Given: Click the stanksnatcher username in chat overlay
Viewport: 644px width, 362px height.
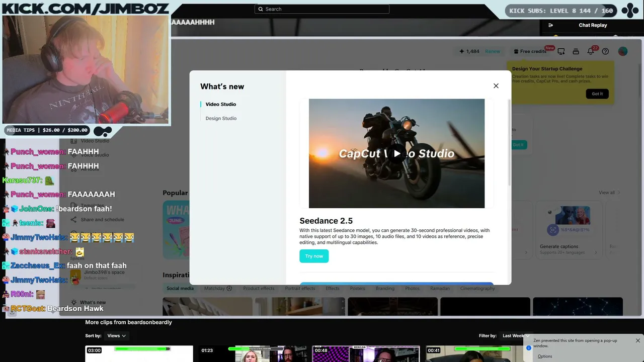Looking at the screenshot, I should point(45,251).
